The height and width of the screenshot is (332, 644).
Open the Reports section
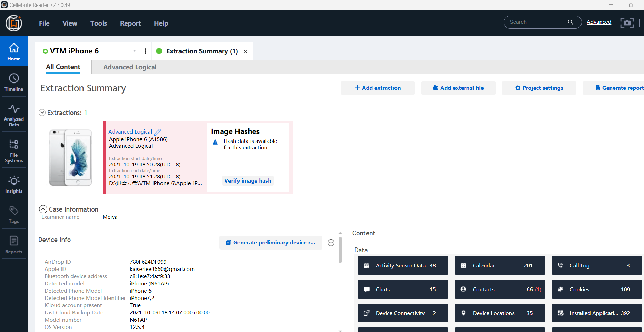tap(14, 245)
